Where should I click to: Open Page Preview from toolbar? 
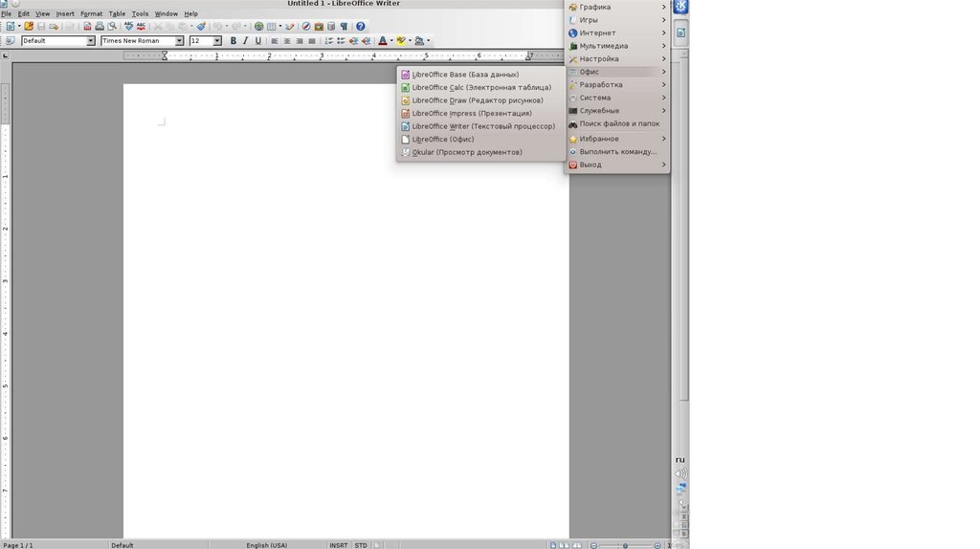point(112,26)
